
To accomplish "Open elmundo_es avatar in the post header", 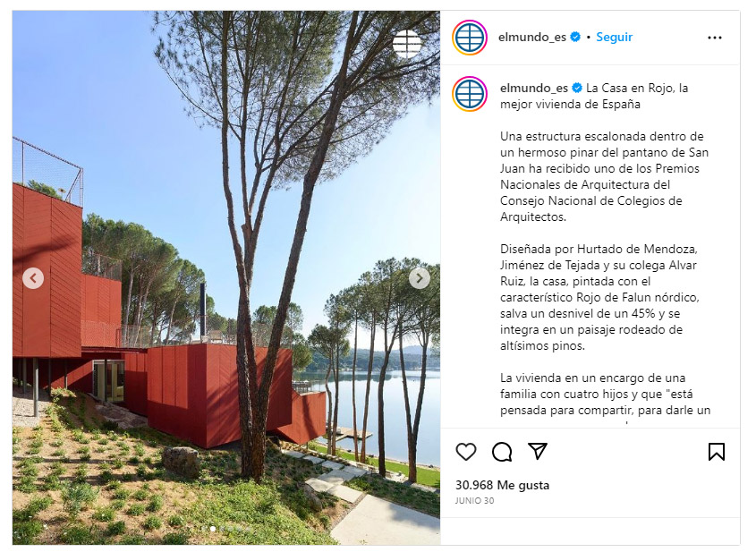I will [x=470, y=38].
